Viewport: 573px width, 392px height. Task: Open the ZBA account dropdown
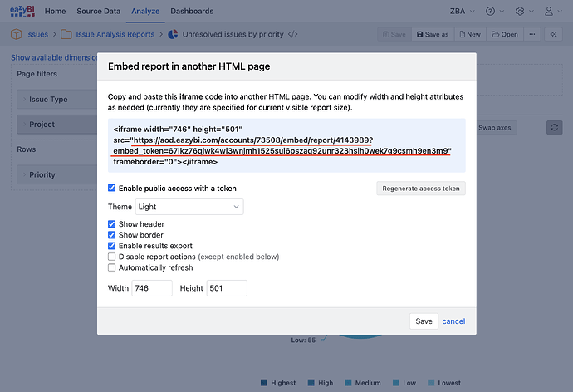click(x=463, y=12)
